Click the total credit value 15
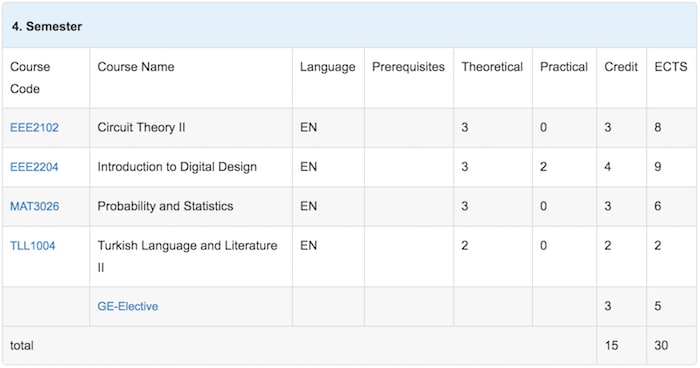700x368 pixels. [612, 346]
